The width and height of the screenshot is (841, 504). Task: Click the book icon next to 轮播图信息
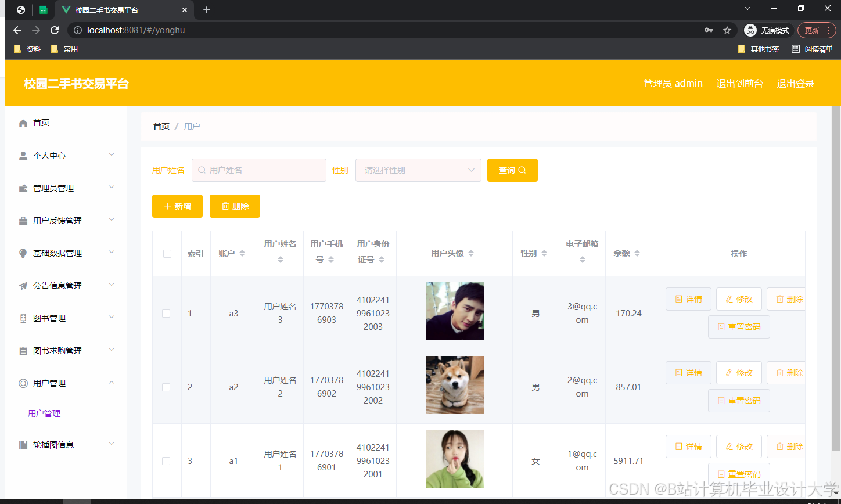tap(23, 445)
